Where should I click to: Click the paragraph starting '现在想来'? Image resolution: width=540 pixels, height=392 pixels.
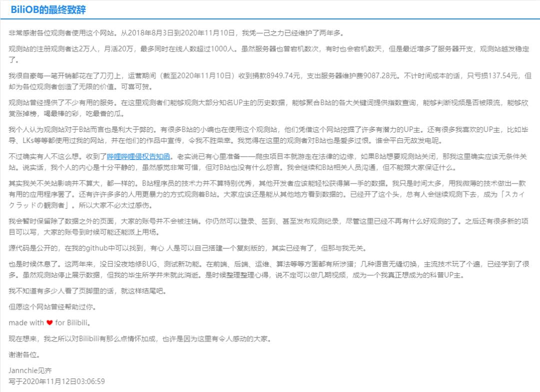(140, 338)
